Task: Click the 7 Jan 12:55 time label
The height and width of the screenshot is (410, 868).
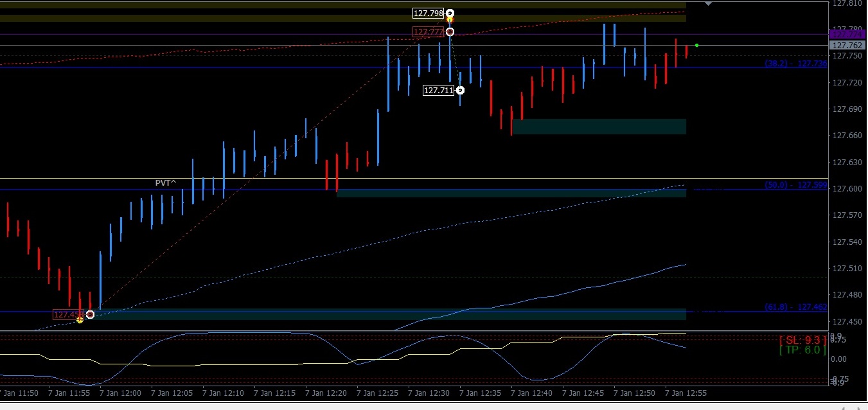Action: (686, 392)
